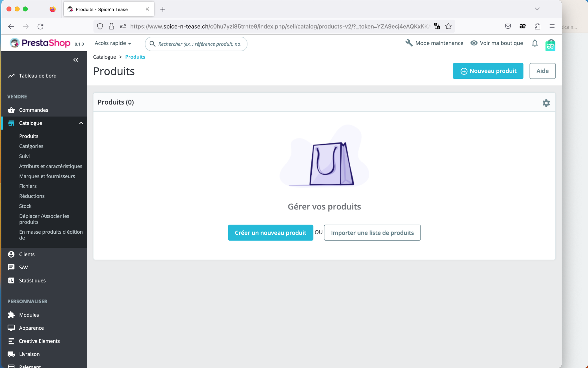Click the product search input field
The image size is (588, 368).
coord(199,44)
